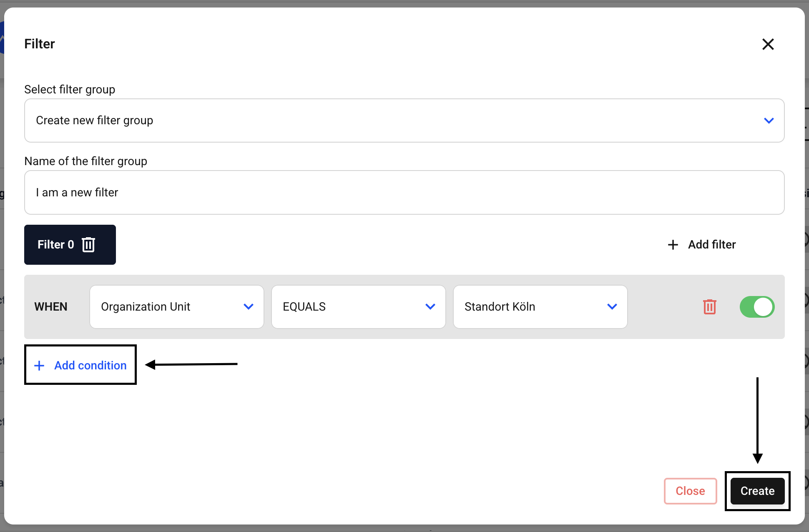This screenshot has height=532, width=809.
Task: Click the plus icon beside Add filter
Action: pyautogui.click(x=673, y=245)
